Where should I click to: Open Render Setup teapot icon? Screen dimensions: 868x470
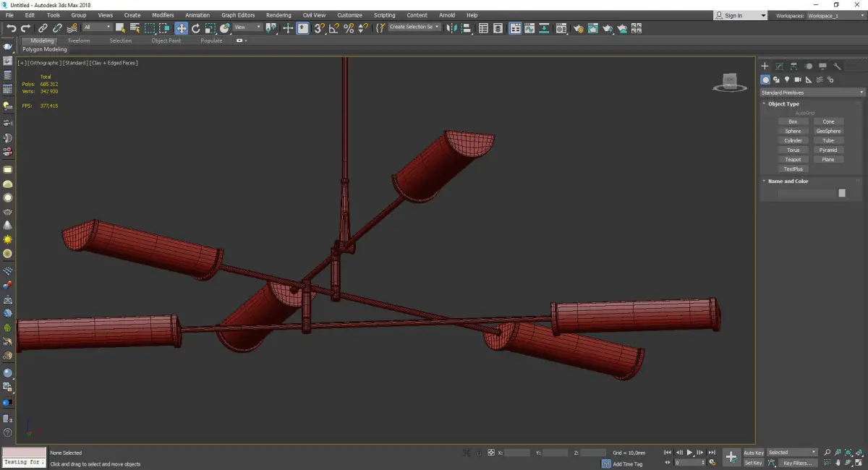pos(578,28)
